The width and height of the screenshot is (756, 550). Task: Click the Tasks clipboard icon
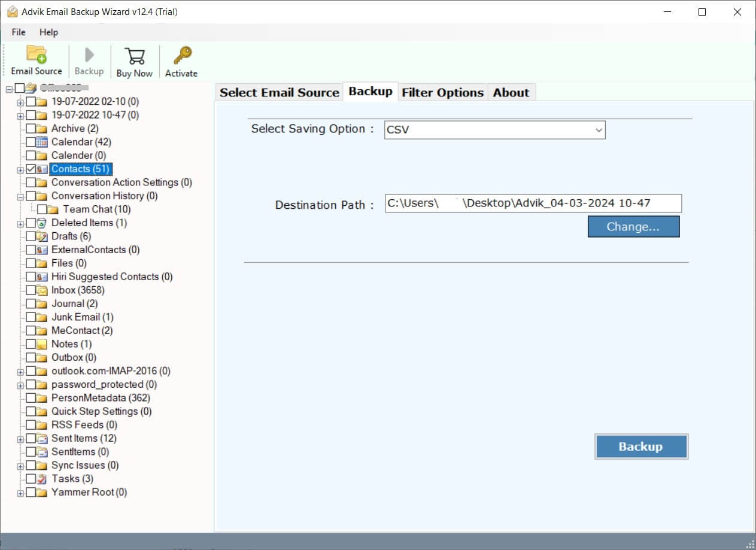[x=42, y=479]
